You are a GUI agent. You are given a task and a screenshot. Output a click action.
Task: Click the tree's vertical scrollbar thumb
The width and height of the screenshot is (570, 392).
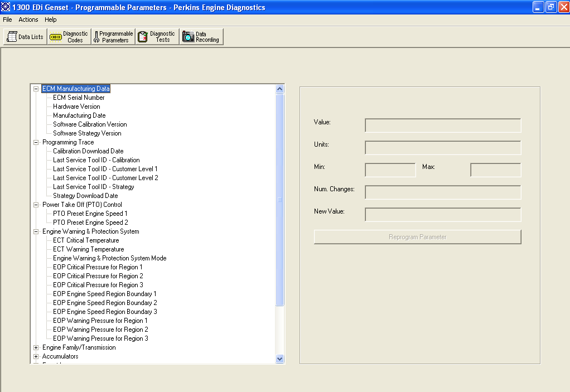pos(279,200)
